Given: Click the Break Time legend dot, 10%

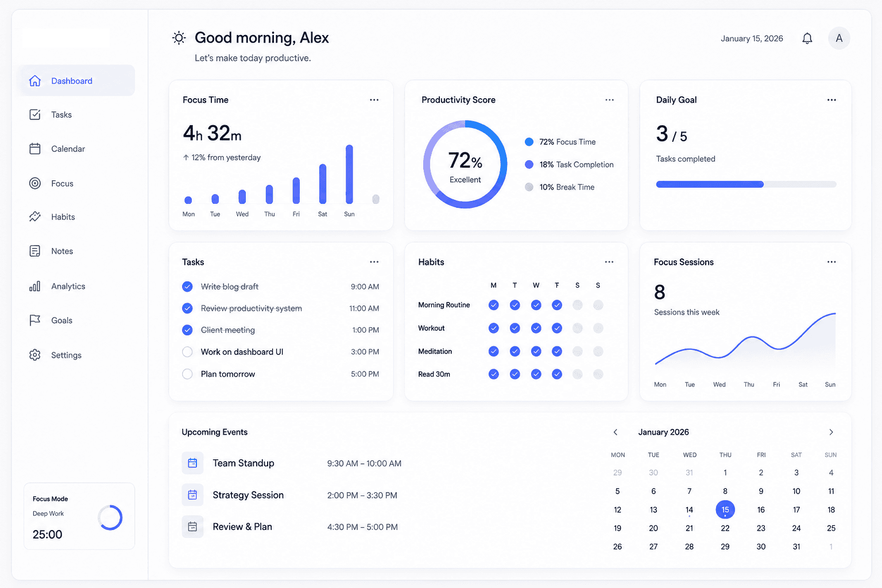Looking at the screenshot, I should pos(529,187).
